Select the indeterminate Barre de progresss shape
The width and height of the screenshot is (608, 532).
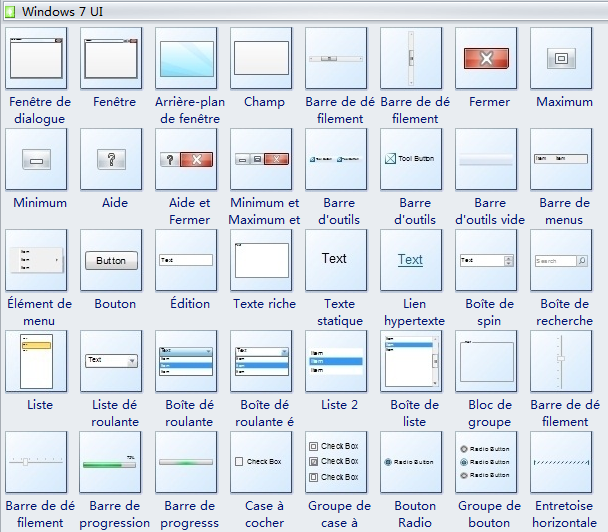click(186, 462)
